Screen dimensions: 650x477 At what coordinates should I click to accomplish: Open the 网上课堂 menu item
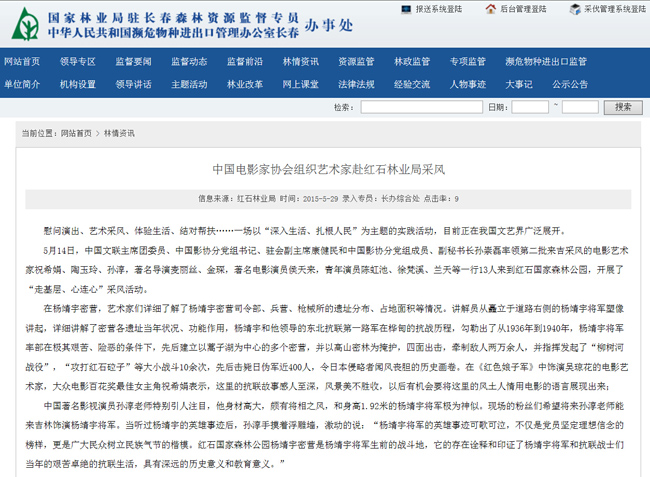click(301, 85)
